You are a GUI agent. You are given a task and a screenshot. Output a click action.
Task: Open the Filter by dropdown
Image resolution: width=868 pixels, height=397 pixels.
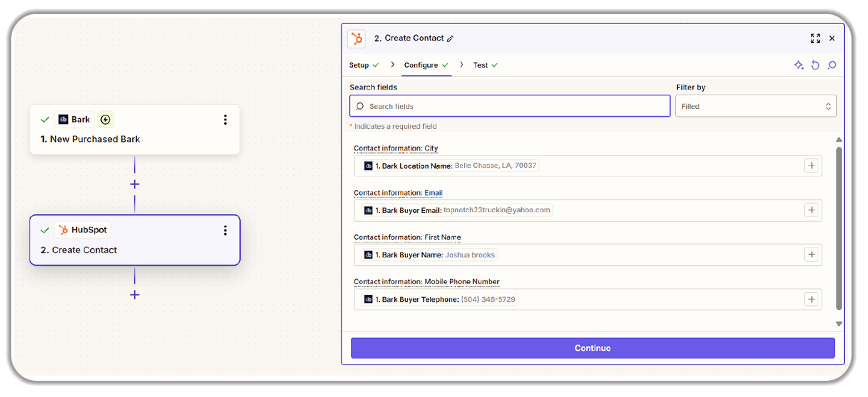pyautogui.click(x=755, y=106)
